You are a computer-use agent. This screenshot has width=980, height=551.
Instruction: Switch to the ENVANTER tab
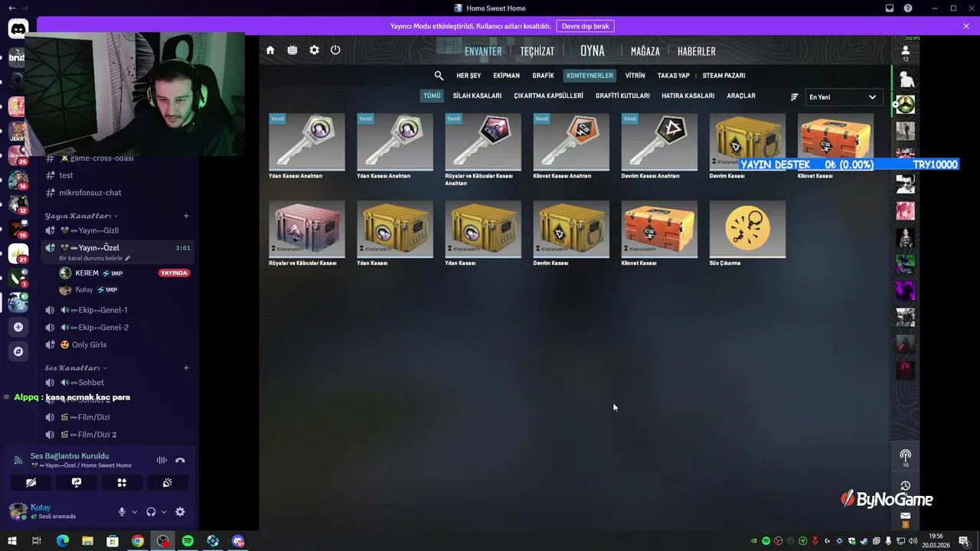click(483, 51)
